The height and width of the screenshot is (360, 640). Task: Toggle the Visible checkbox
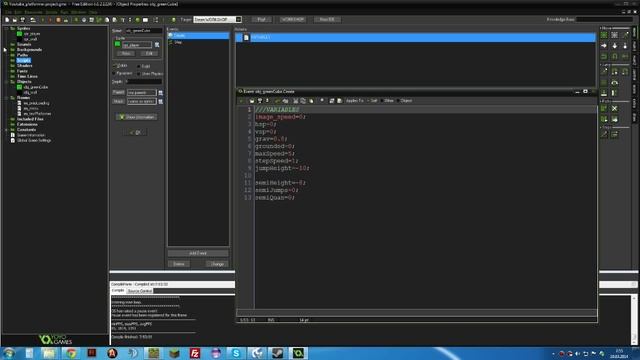[x=114, y=65]
